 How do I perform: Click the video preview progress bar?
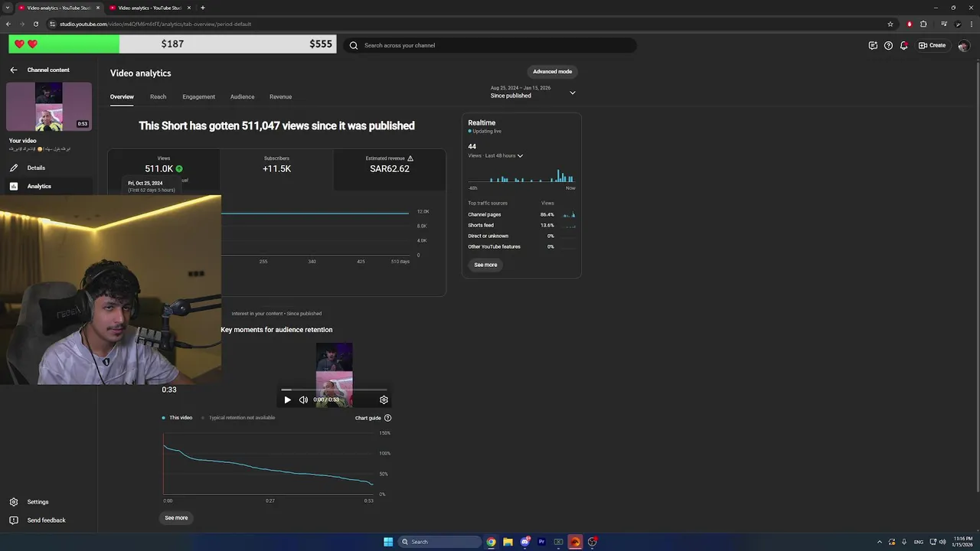coord(335,390)
